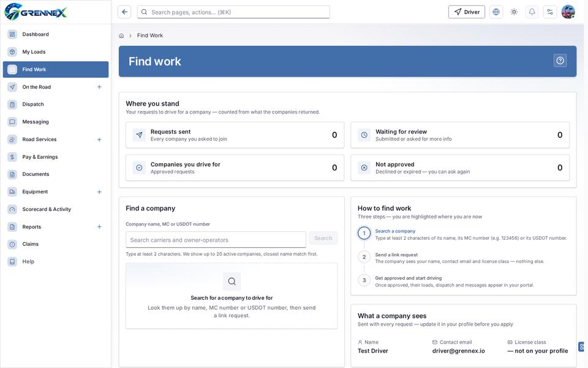
Task: Open the display settings sliders icon
Action: point(550,12)
